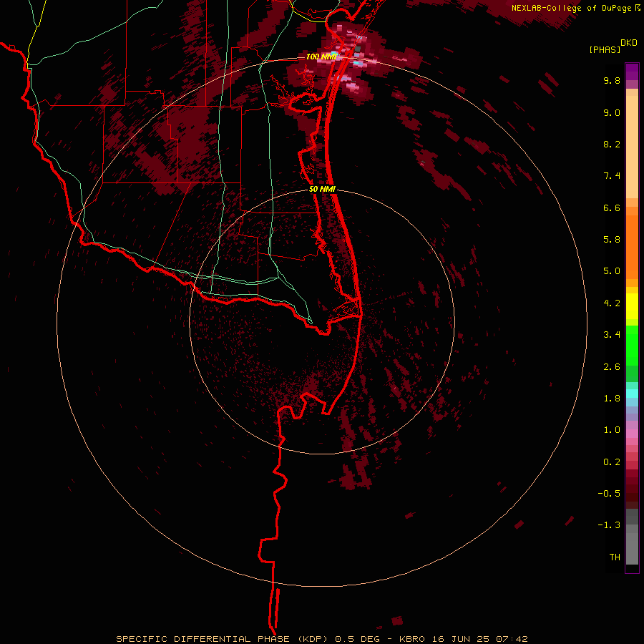The height and width of the screenshot is (644, 644).
Task: Click the [PHAS] units label
Action: tap(605, 49)
